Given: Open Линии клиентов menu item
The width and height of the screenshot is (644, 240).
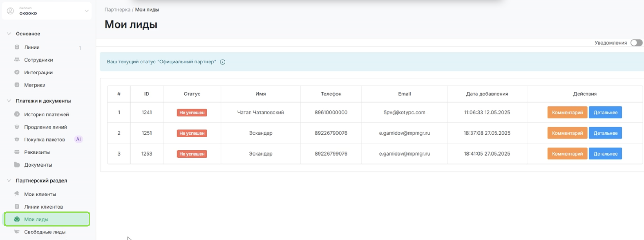Looking at the screenshot, I should pos(43,207).
